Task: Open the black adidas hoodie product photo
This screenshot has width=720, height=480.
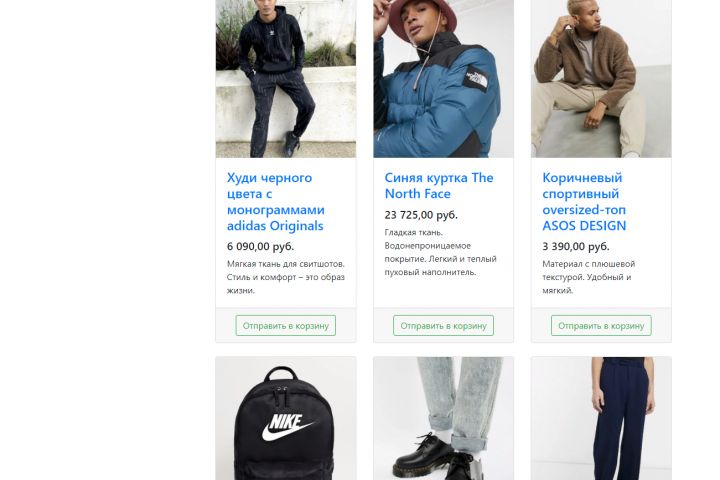Action: [x=285, y=78]
